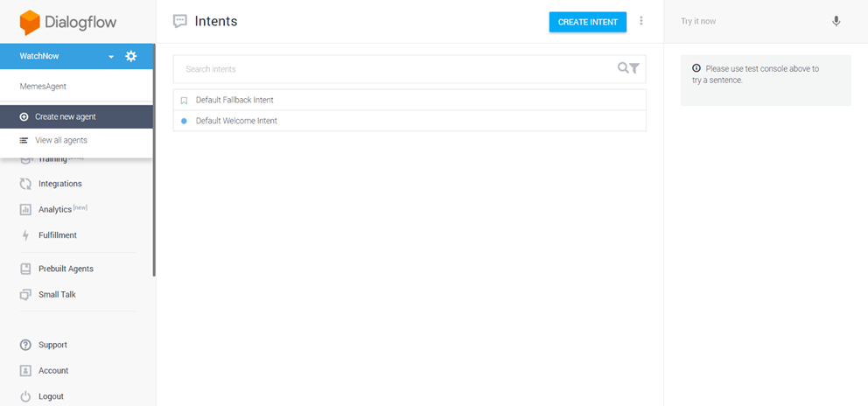Click the Support question mark icon

[x=25, y=345]
